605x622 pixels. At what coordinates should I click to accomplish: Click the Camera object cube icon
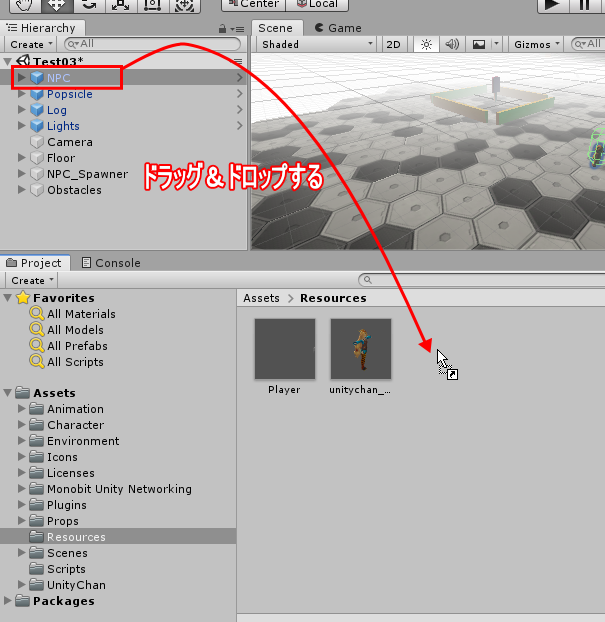tap(37, 142)
